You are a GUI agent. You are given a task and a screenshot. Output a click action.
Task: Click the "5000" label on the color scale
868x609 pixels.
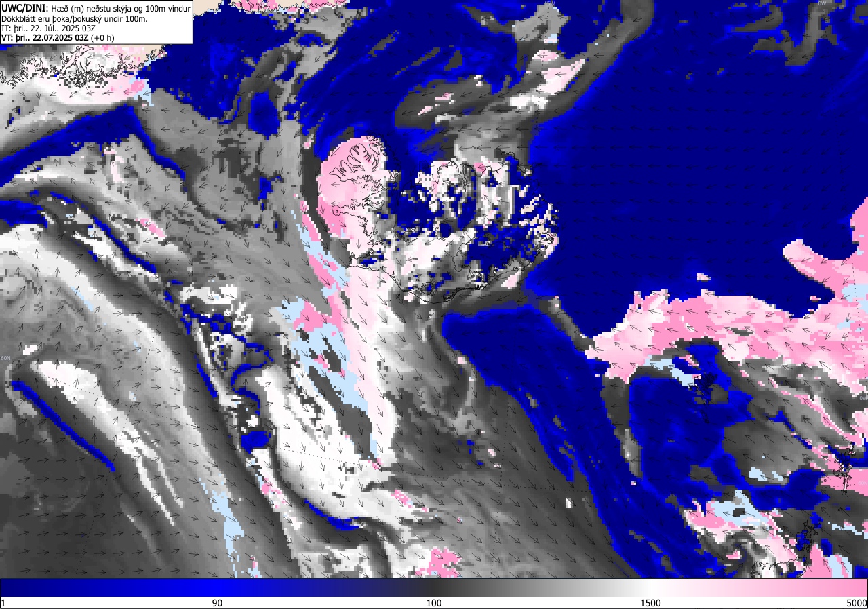tap(856, 603)
